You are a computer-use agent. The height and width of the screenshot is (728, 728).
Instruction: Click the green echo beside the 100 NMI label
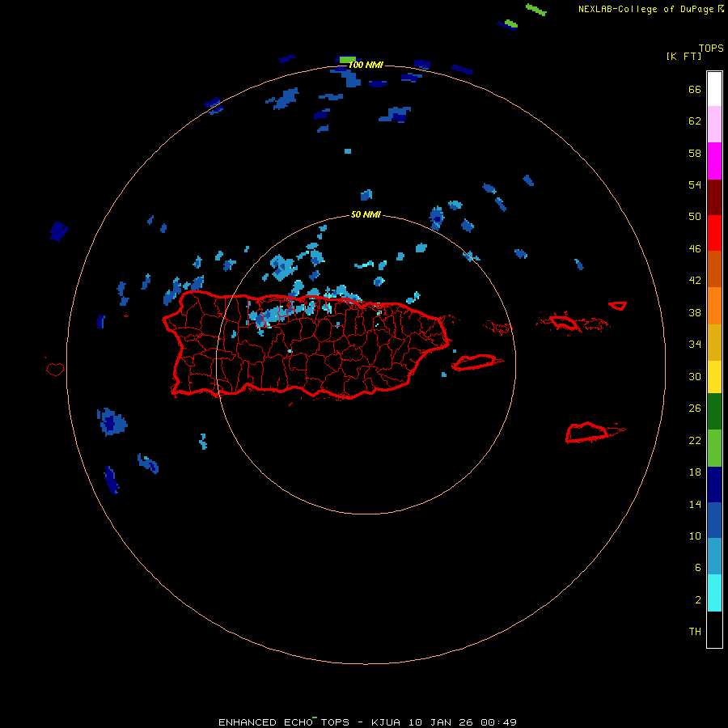tap(347, 59)
